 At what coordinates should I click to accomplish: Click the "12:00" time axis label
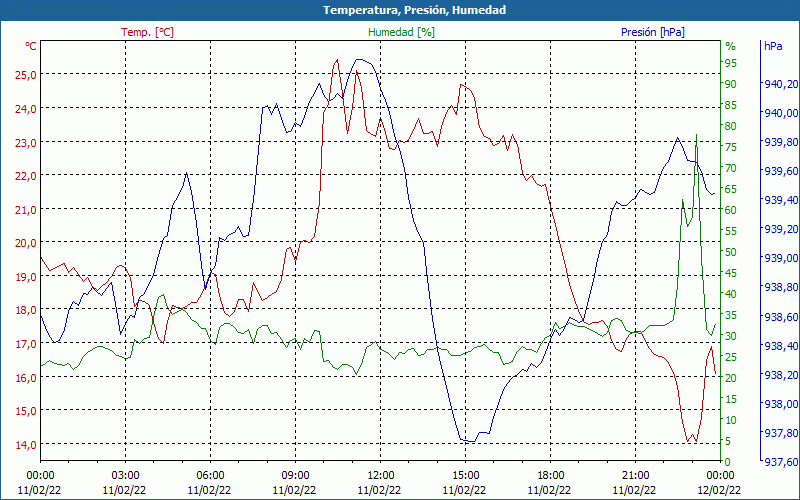tap(380, 476)
